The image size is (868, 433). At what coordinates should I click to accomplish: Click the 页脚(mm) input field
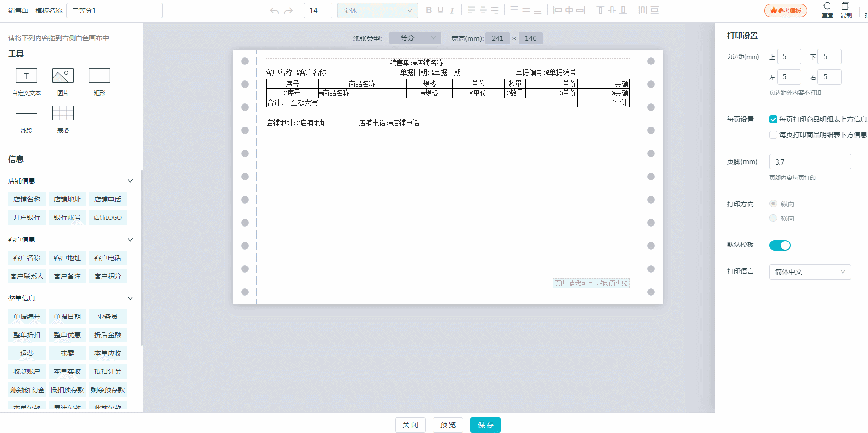(810, 162)
